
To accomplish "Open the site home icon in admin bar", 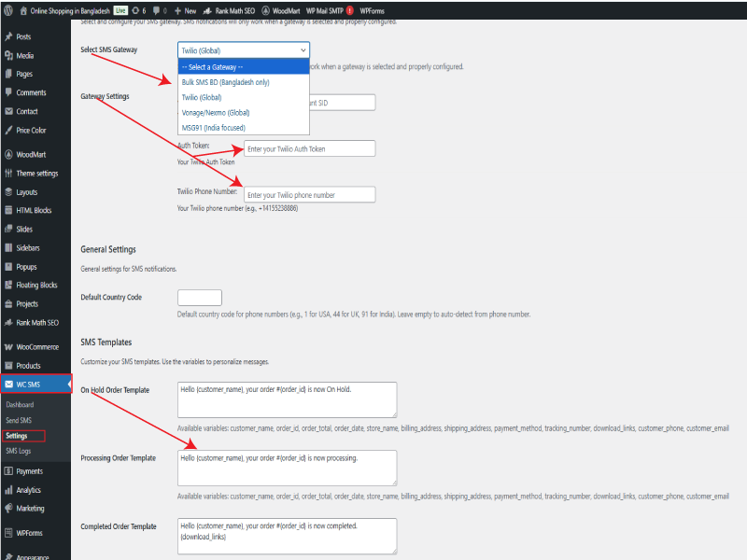I will pyautogui.click(x=23, y=10).
